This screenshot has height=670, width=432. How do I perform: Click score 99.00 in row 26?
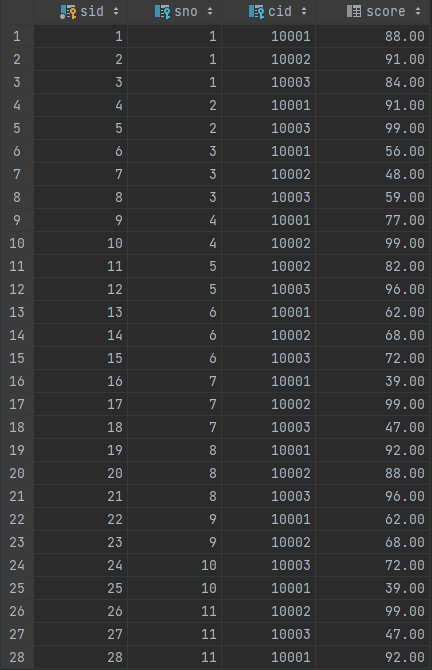click(373, 611)
